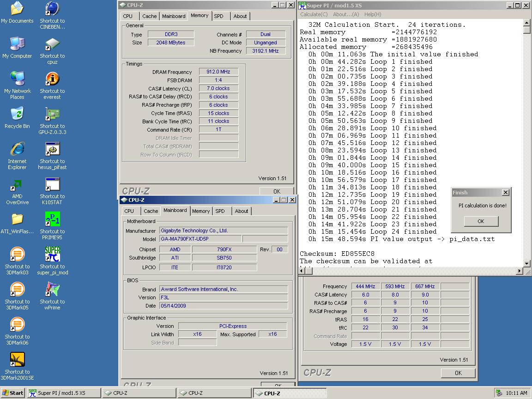The height and width of the screenshot is (399, 532).
Task: Click the Command Rate 1T field
Action: point(218,130)
